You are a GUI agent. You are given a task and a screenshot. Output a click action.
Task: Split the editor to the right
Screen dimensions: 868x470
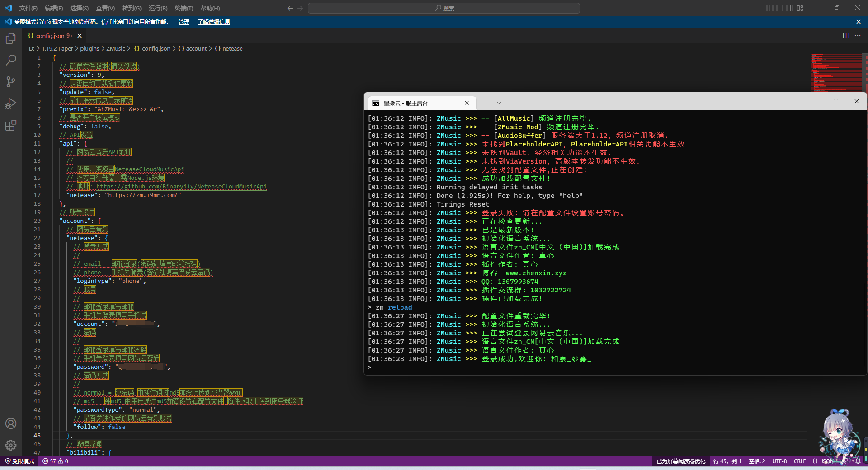click(x=846, y=36)
